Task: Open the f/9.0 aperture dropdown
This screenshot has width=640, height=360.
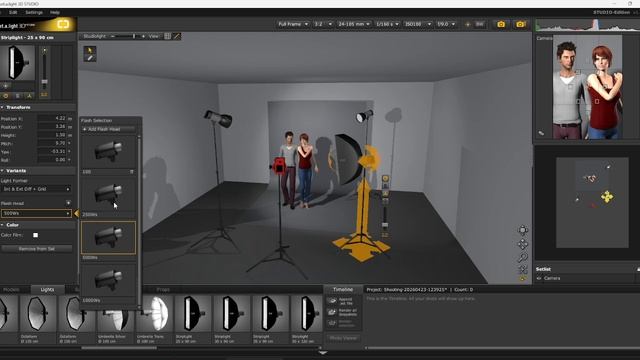Action: tap(446, 24)
